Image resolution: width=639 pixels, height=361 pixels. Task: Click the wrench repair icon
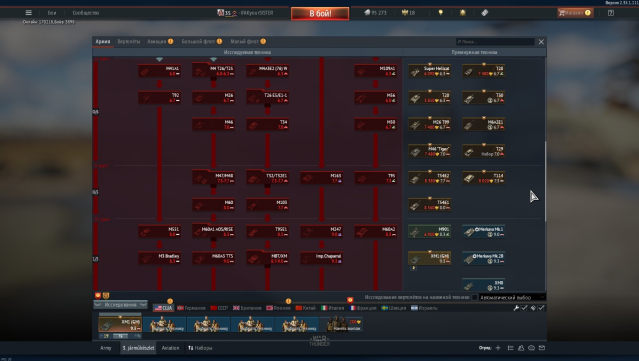(516, 308)
